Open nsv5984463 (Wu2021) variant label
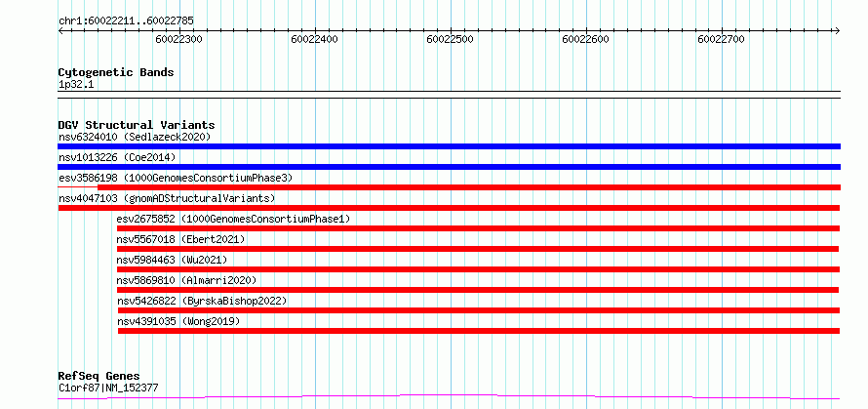This screenshot has width=868, height=409. 172,260
